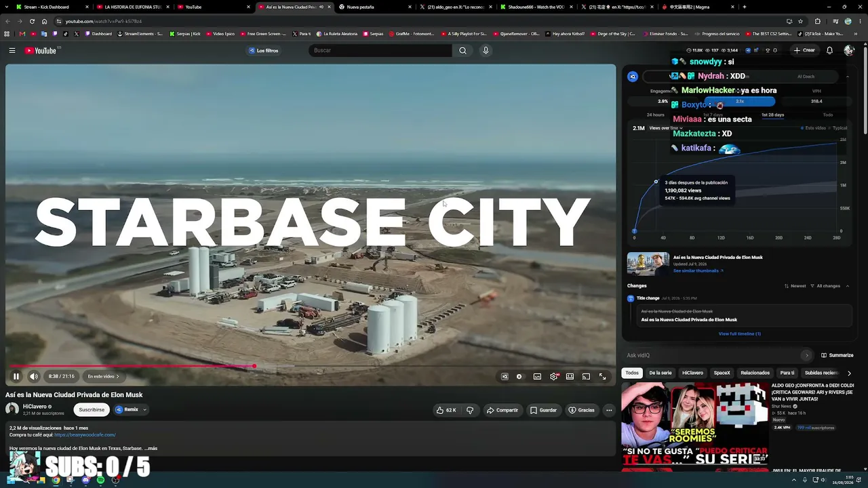Open the 'La Ruleta Aleatoria' bookmark
The image size is (868, 488).
click(338, 34)
